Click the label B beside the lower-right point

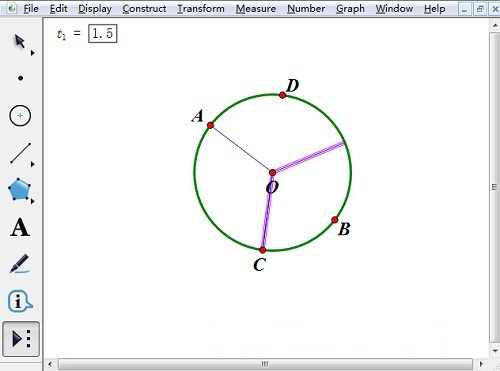(x=344, y=229)
